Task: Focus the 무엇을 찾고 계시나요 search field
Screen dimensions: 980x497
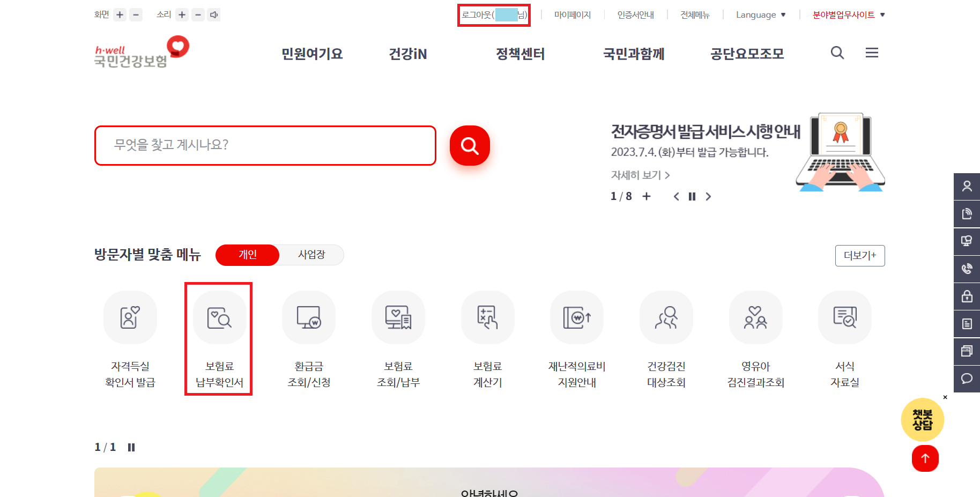Action: 265,145
